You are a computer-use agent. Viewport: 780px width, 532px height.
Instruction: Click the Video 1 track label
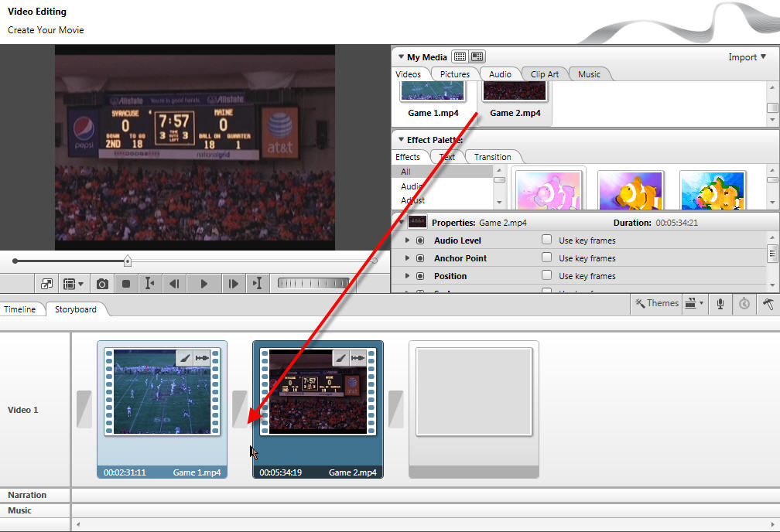pyautogui.click(x=23, y=410)
